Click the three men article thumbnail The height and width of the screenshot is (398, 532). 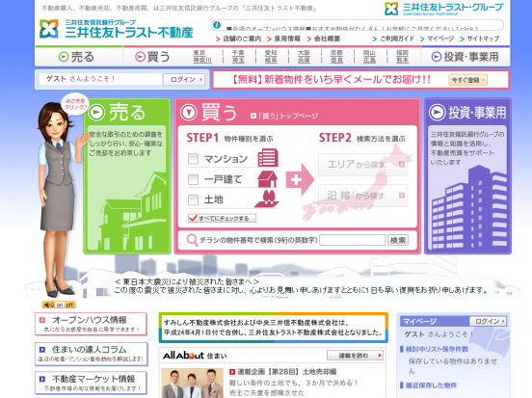point(192,384)
